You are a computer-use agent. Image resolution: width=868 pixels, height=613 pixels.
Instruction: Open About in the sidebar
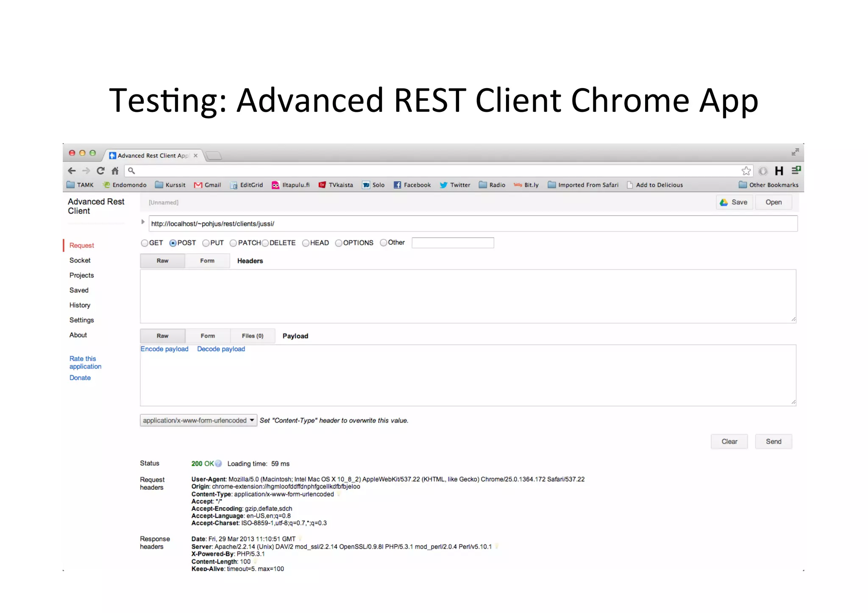click(78, 335)
